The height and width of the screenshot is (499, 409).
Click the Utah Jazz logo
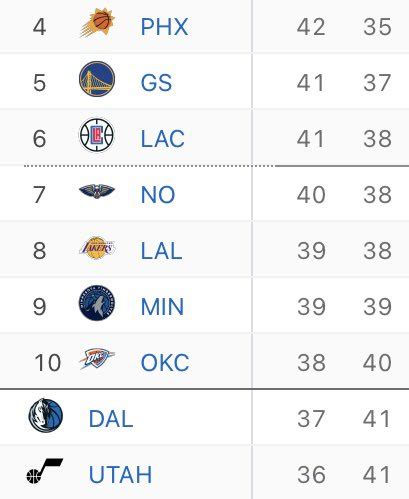(x=45, y=471)
